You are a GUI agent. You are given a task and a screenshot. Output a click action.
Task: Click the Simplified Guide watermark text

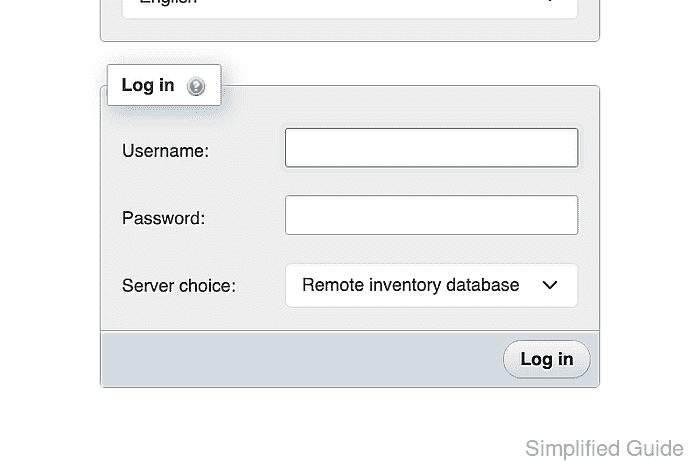point(604,448)
